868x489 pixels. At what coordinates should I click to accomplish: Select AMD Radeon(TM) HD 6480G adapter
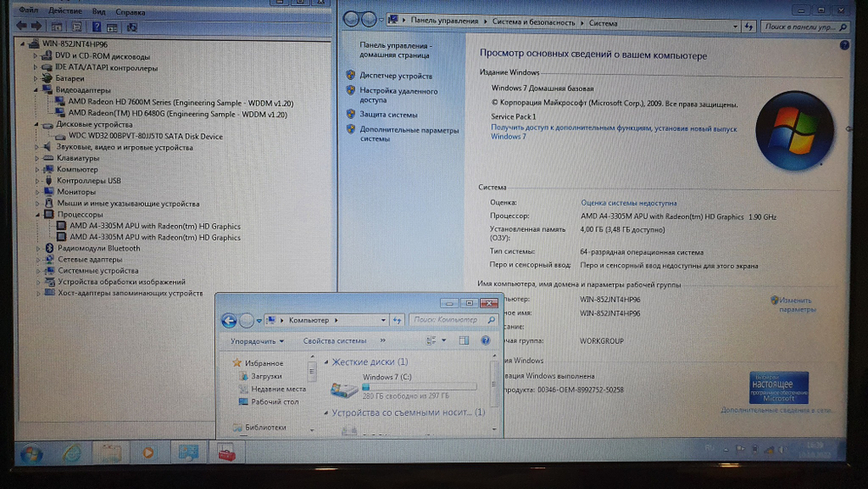point(178,114)
